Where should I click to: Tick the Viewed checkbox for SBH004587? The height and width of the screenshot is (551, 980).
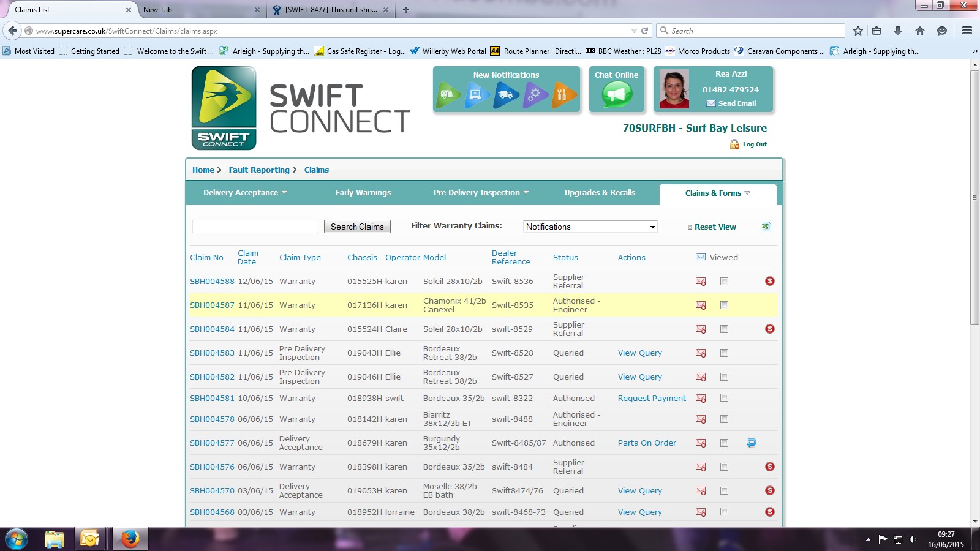tap(724, 305)
